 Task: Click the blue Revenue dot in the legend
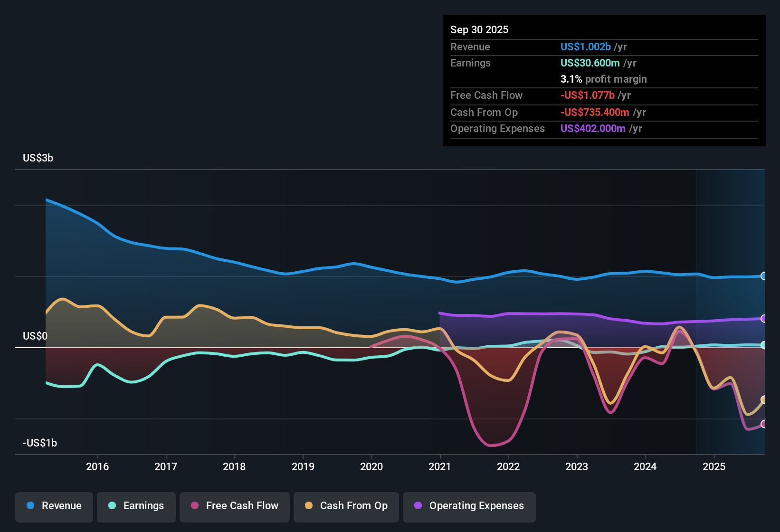(x=30, y=506)
